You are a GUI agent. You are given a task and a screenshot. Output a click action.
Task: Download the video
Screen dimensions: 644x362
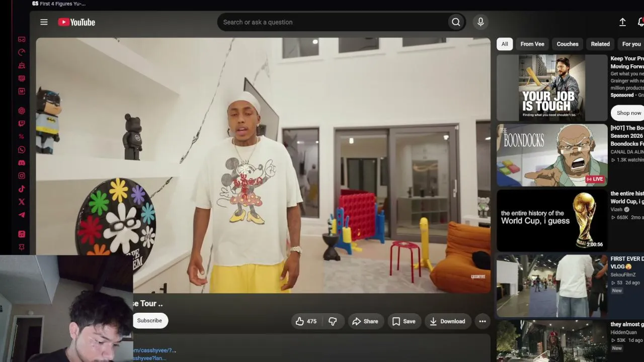click(447, 321)
